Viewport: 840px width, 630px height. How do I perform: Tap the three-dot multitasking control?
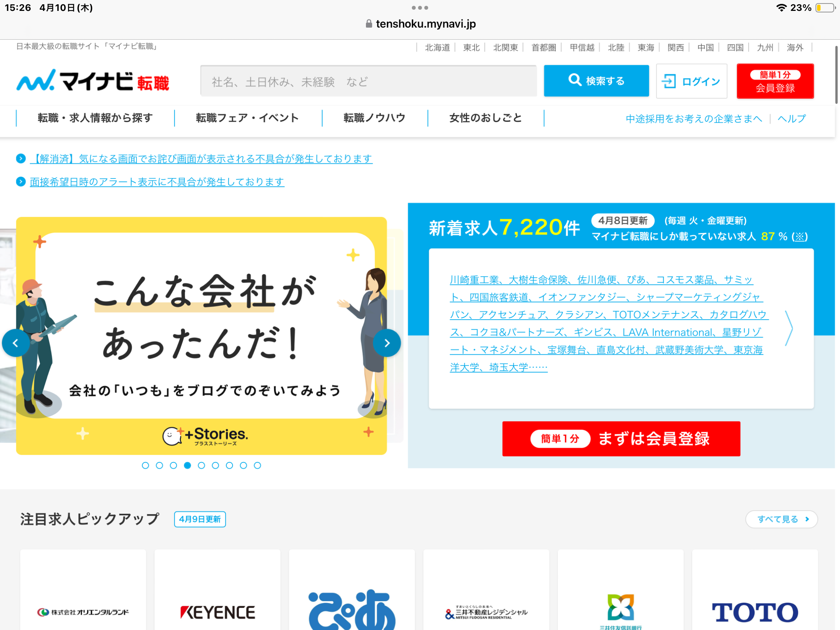coord(420,8)
